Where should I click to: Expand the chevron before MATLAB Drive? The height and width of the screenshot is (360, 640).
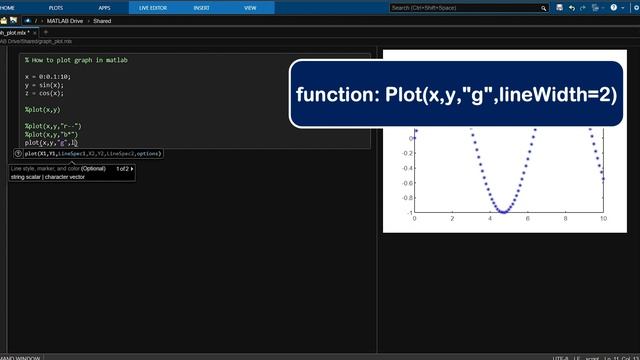pos(42,21)
